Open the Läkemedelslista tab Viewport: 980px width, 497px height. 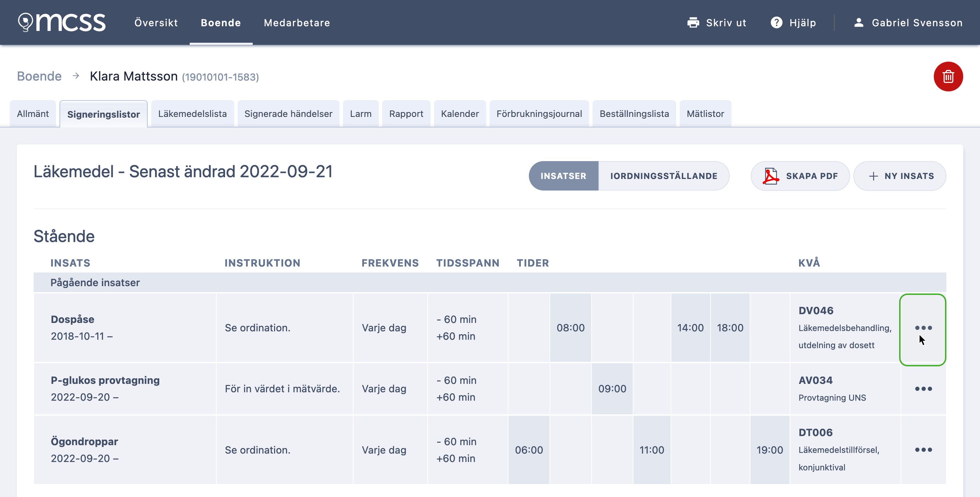coord(192,114)
